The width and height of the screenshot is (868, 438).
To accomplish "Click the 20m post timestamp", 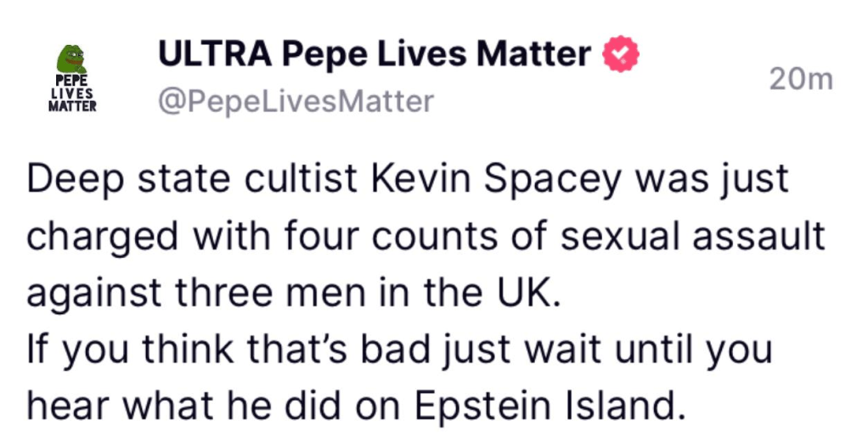I will pyautogui.click(x=801, y=80).
